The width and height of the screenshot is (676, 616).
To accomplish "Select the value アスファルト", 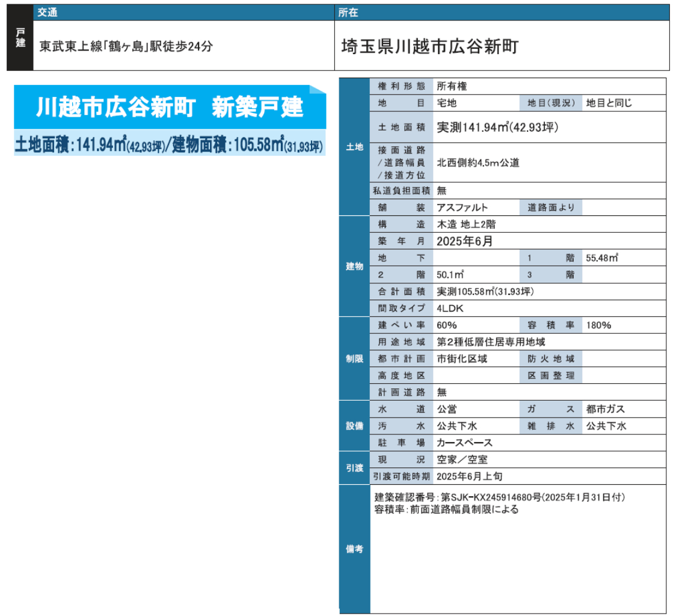I will 462,208.
